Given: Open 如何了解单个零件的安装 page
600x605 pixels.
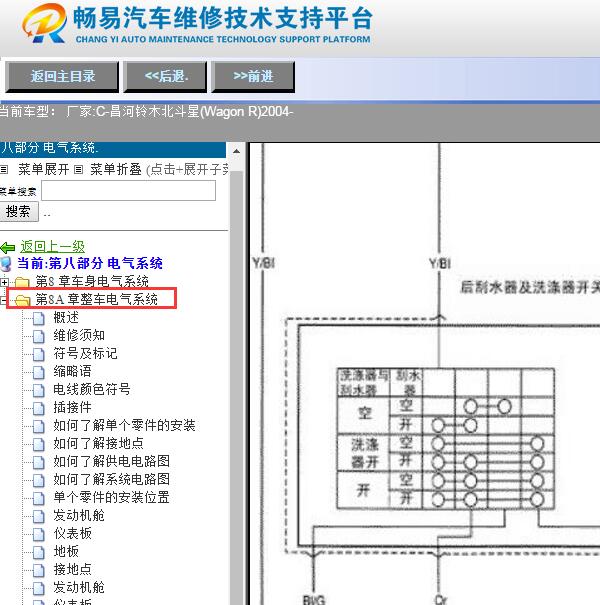Looking at the screenshot, I should click(x=124, y=425).
